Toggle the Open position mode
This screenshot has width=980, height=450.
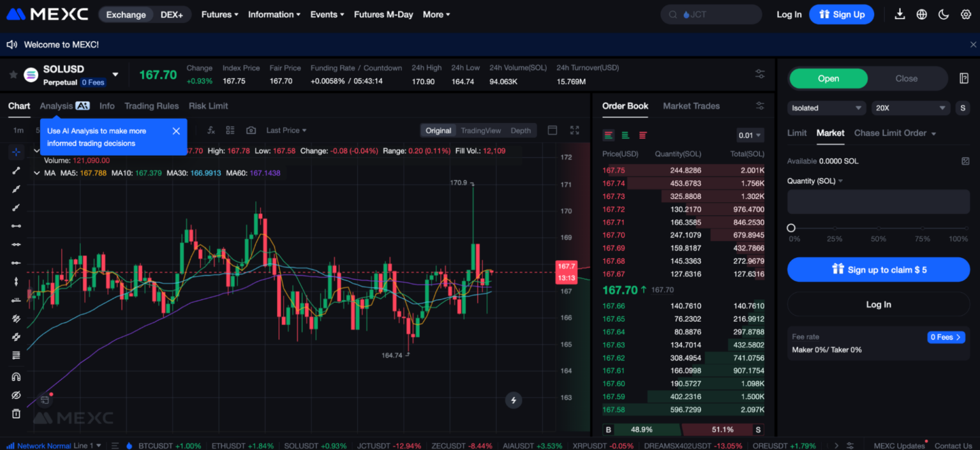tap(828, 79)
